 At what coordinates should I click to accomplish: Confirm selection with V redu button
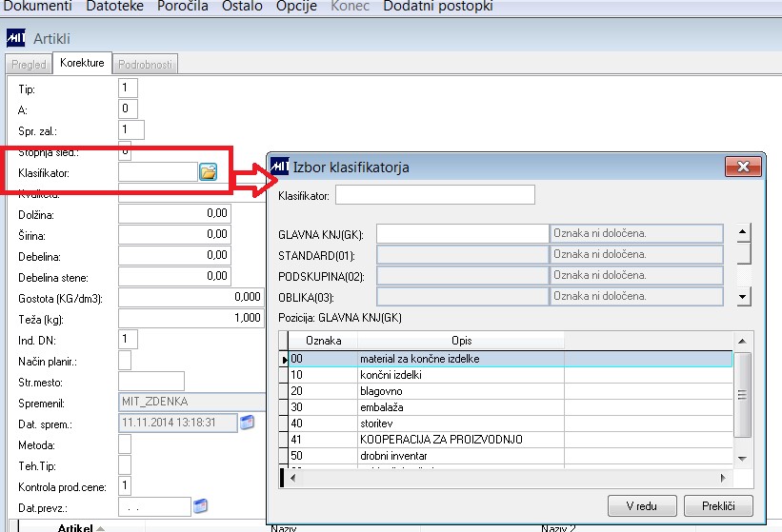point(642,506)
